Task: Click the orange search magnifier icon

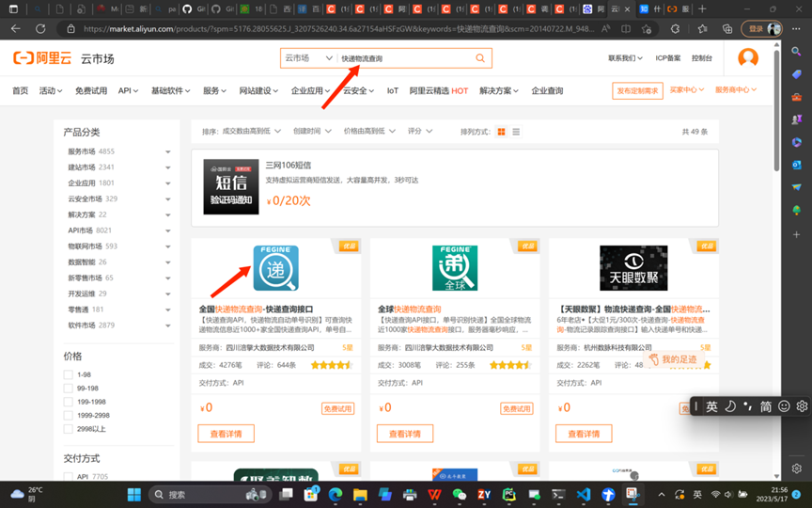Action: pyautogui.click(x=480, y=58)
